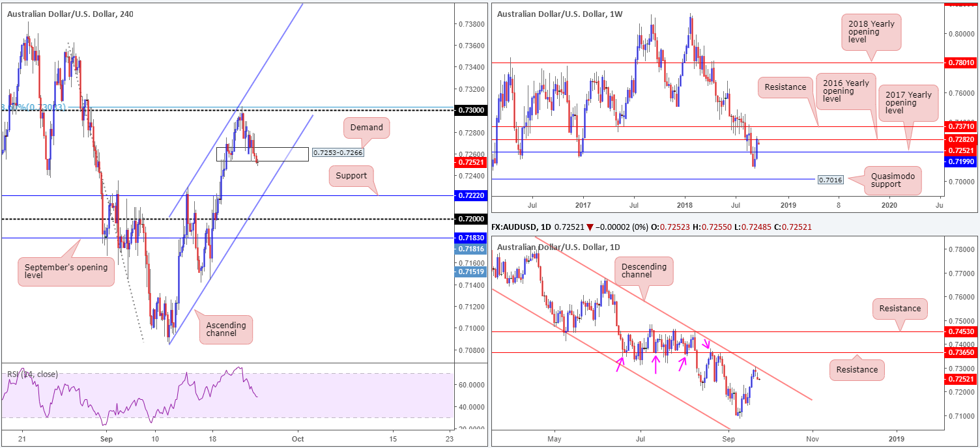This screenshot has height=448, width=980.
Task: Select the red 0.78010 price tag
Action: click(961, 63)
